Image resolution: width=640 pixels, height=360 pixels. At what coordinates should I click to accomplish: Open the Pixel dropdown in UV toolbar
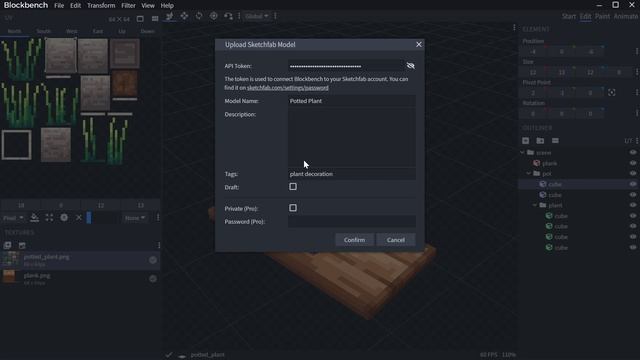pos(13,218)
